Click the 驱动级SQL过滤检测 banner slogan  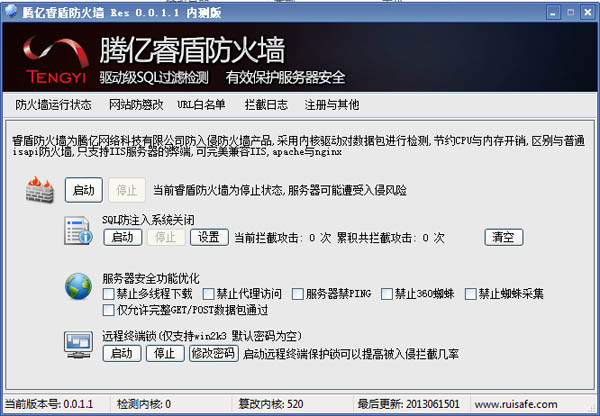[x=154, y=78]
